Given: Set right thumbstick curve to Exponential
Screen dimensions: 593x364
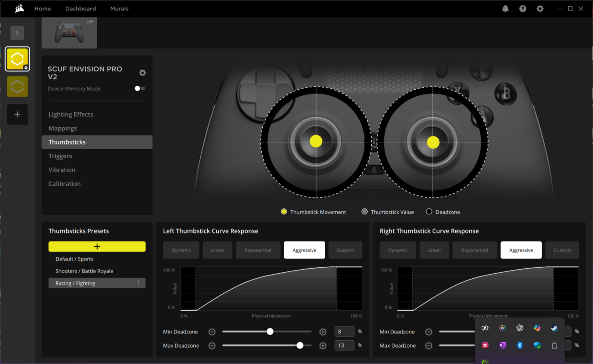Looking at the screenshot, I should (x=475, y=250).
